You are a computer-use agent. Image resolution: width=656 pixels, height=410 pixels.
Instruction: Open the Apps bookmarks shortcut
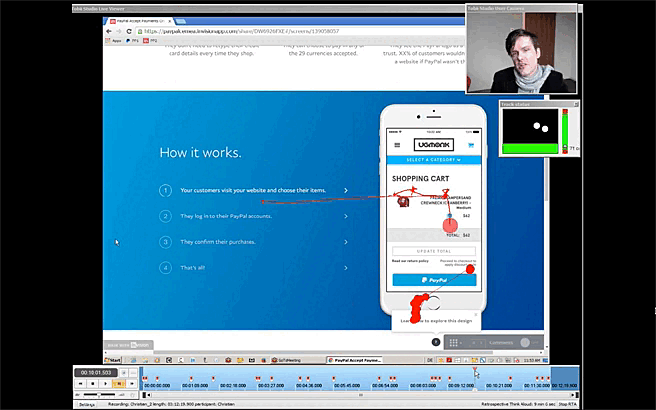click(113, 41)
